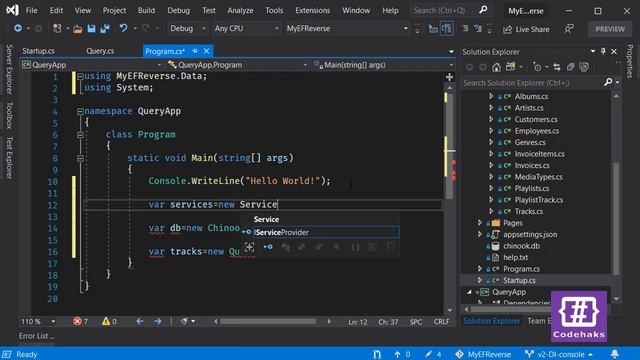Viewport: 640px width, 360px height.
Task: Toggle interface filter in IntelliSense popup
Action: (x=268, y=247)
